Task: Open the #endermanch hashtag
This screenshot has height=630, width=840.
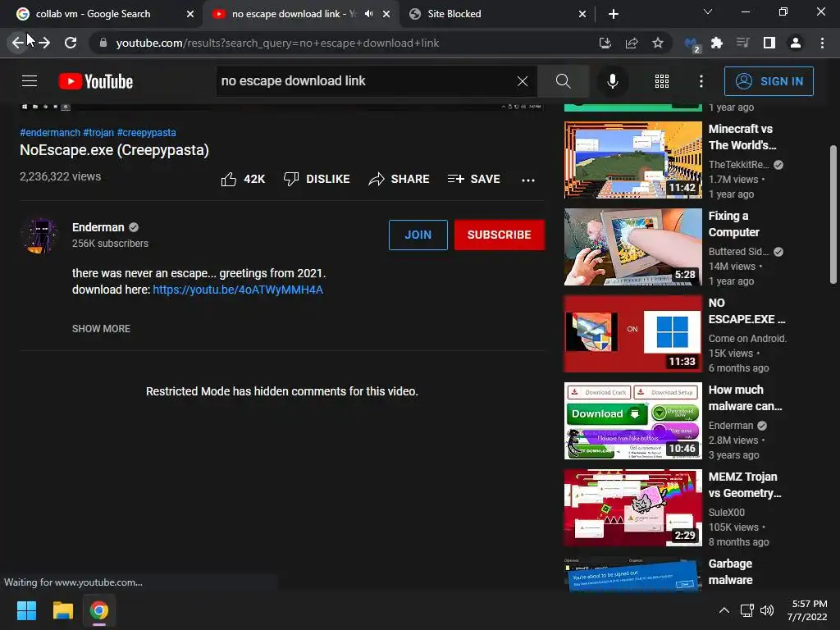Action: coord(50,132)
